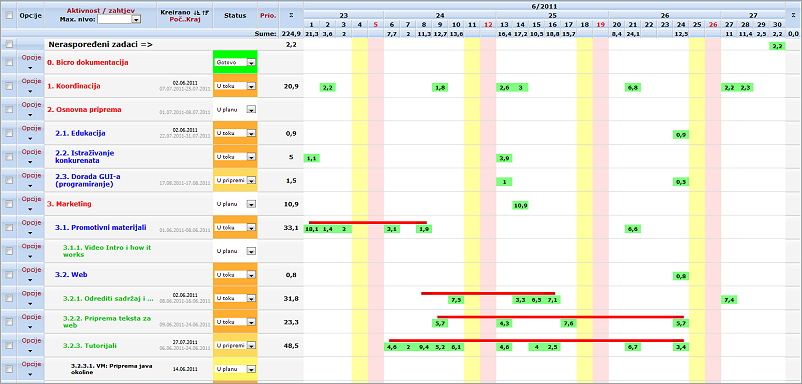Click the sigma icon after day 30
The width and height of the screenshot is (802, 384).
[793, 15]
